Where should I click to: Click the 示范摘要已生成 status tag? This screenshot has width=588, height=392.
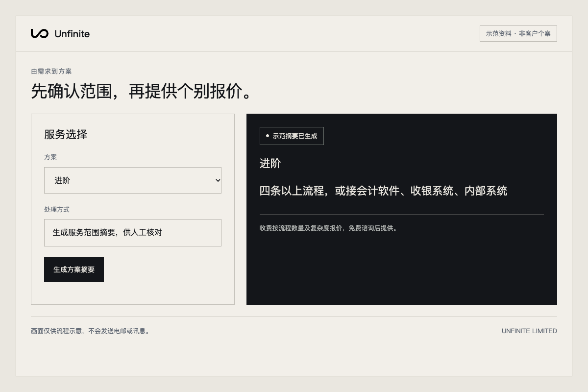pos(292,136)
